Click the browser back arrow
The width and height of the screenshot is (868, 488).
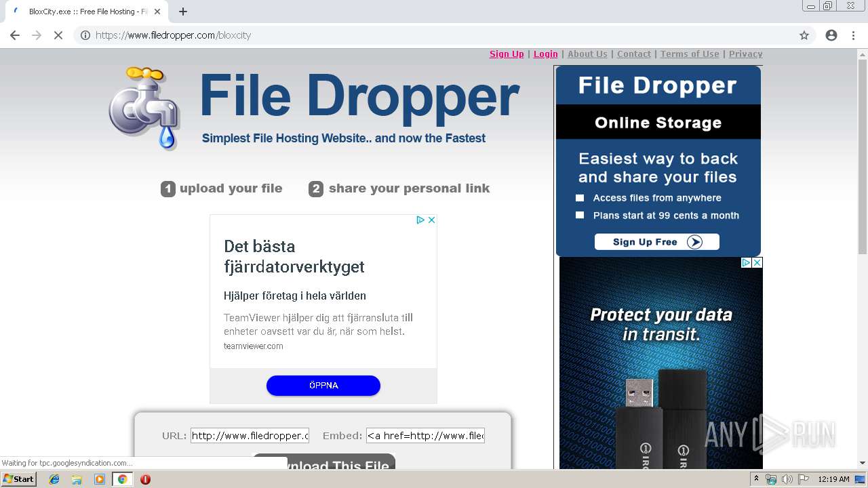click(x=15, y=35)
